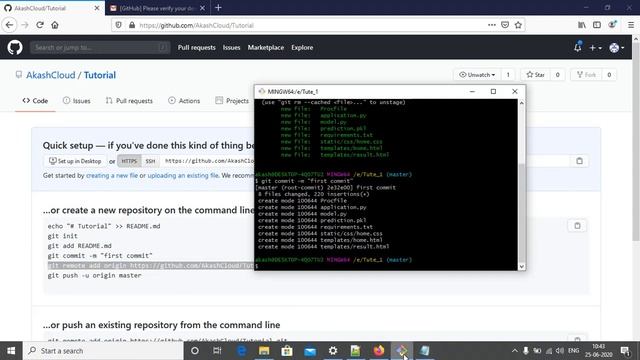Open the Unwatch dropdown
Viewport: 640px width, 360px height.
tap(477, 75)
